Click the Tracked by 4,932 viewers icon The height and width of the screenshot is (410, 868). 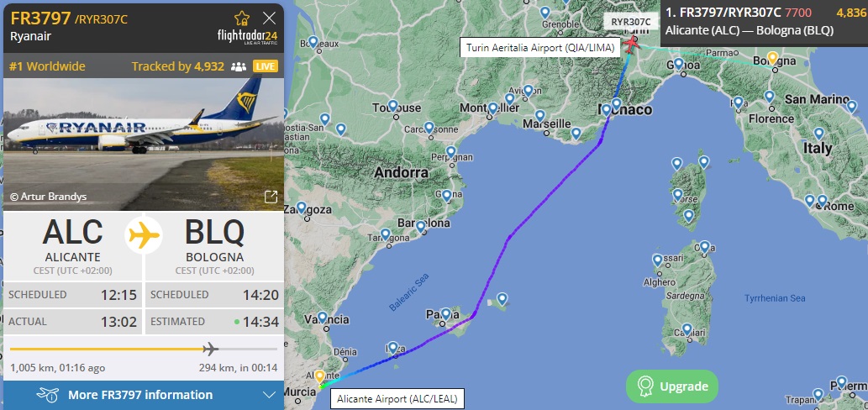[x=239, y=67]
